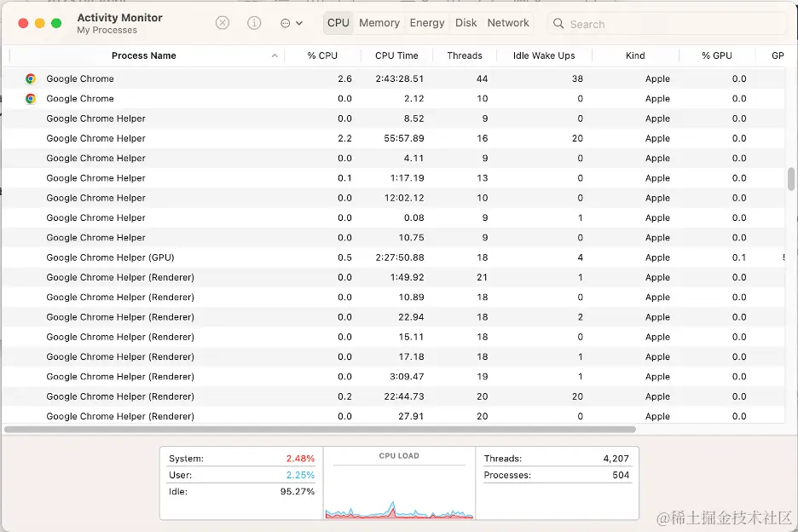The width and height of the screenshot is (798, 532).
Task: Switch to the Memory tab
Action: [x=379, y=23]
